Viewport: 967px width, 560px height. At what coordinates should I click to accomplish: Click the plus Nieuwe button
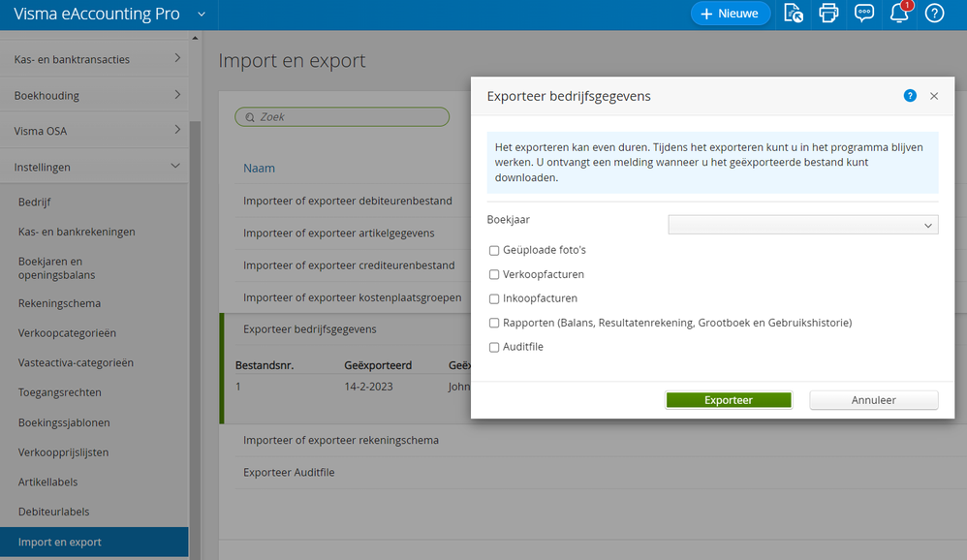pos(730,14)
